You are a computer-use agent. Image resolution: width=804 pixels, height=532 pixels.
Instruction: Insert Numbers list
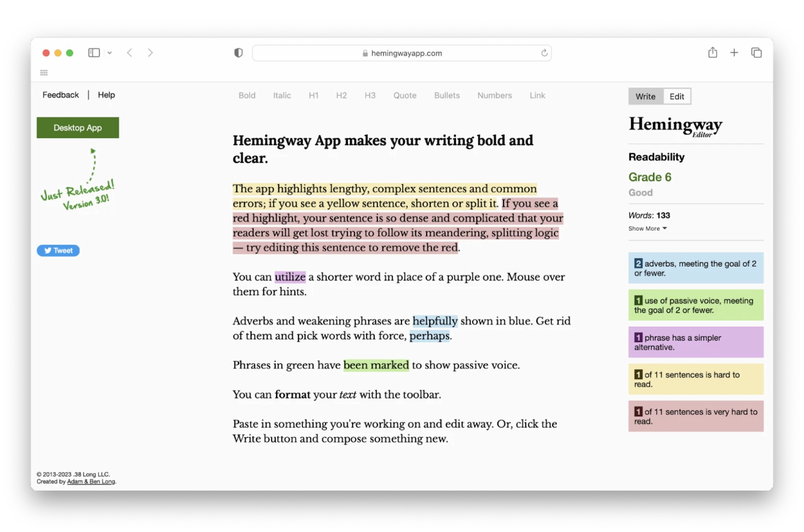tap(494, 95)
